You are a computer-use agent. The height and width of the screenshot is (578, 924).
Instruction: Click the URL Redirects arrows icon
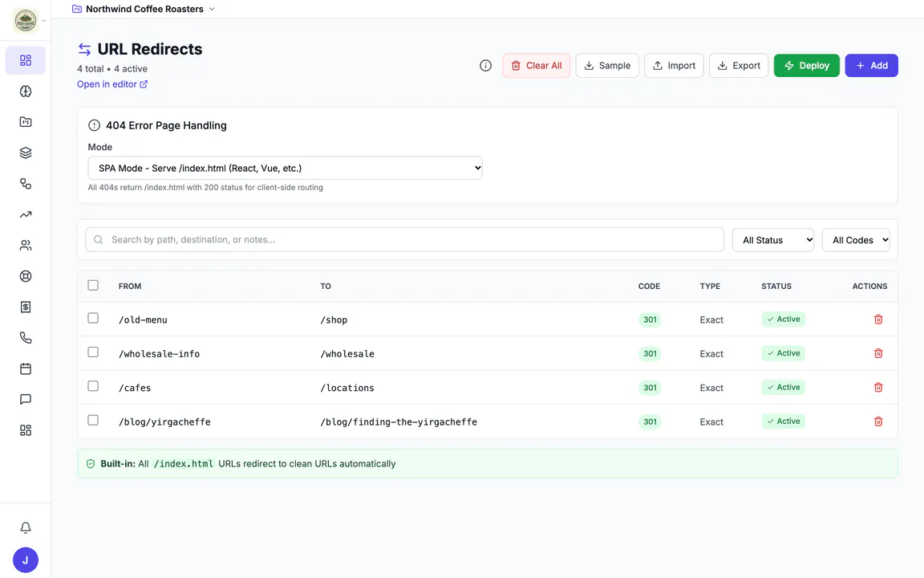coord(85,49)
